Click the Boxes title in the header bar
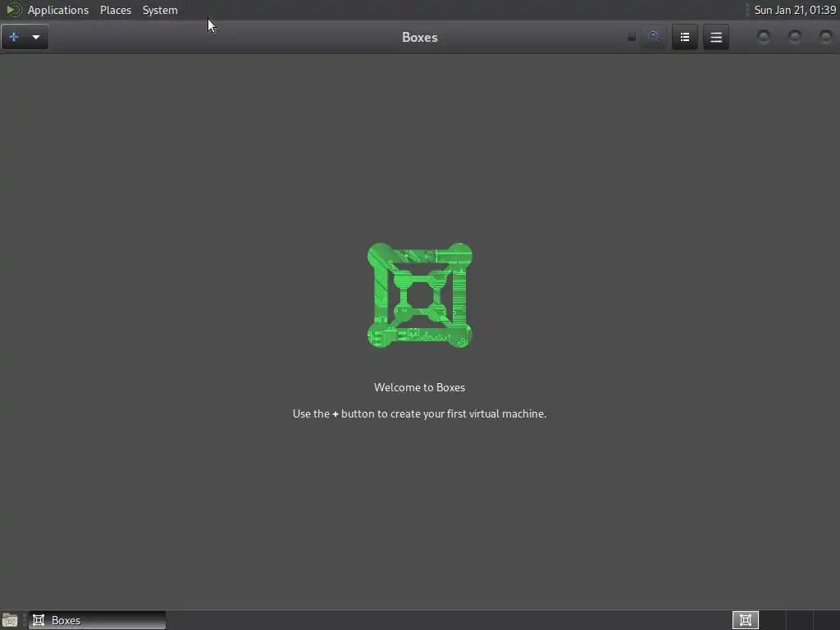The image size is (840, 630). click(x=419, y=37)
